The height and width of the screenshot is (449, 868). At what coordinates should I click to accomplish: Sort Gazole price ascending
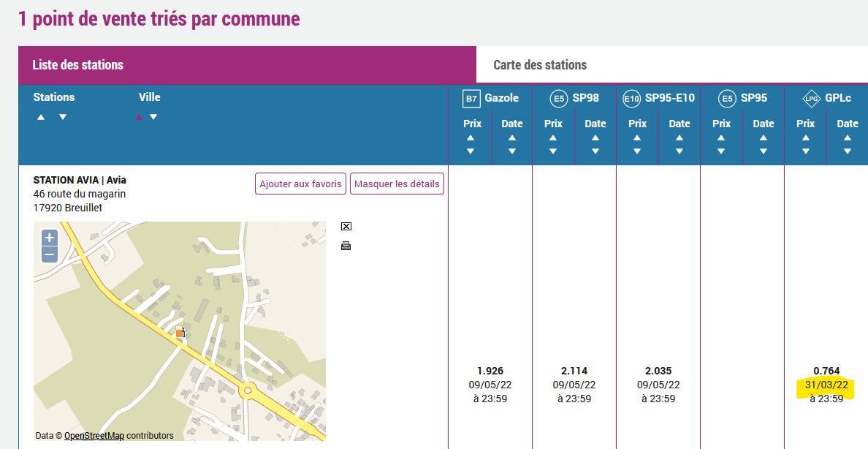471,137
